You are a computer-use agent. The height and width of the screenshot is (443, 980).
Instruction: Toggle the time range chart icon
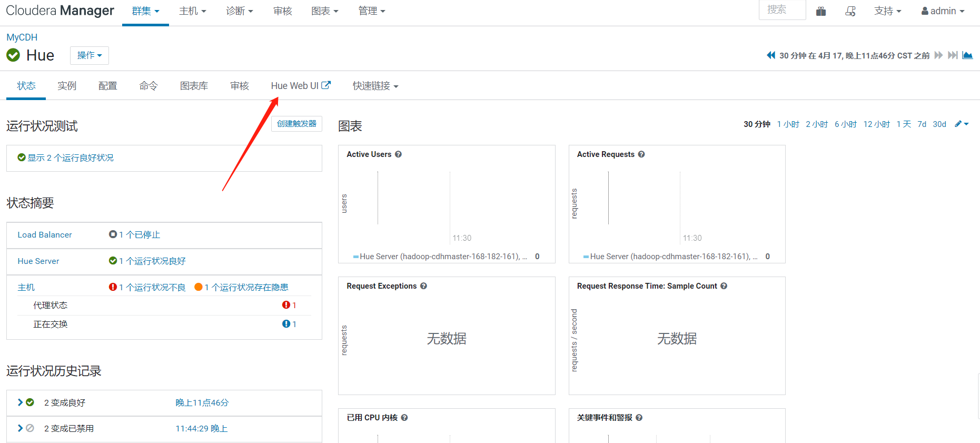(x=967, y=55)
